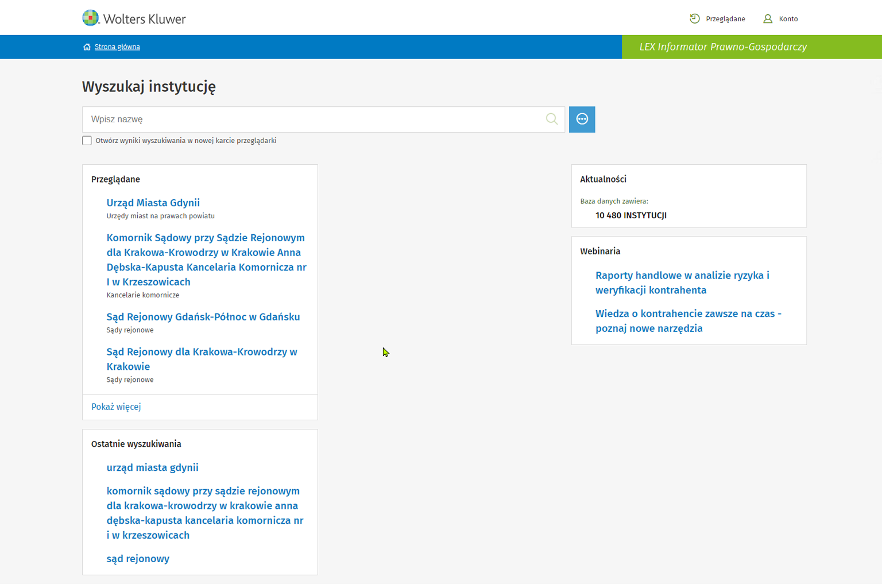Click the home icon in breadcrumb bar
This screenshot has height=588, width=882.
[x=87, y=47]
